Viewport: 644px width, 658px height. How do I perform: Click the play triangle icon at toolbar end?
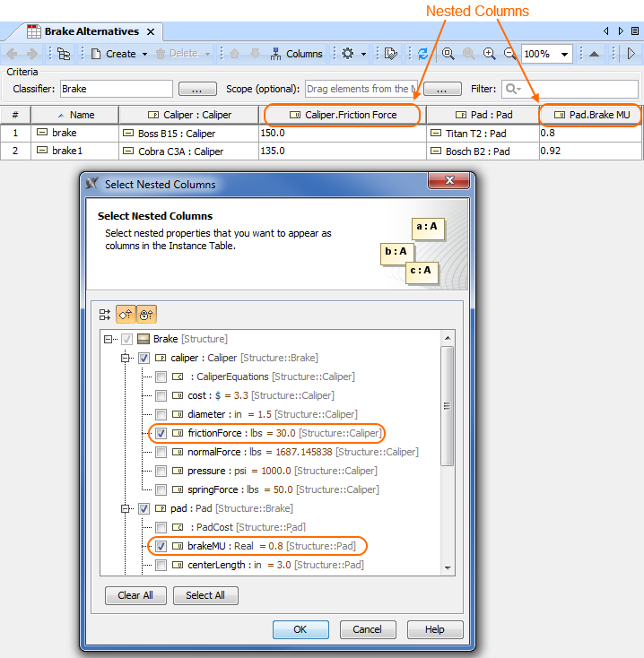[631, 54]
